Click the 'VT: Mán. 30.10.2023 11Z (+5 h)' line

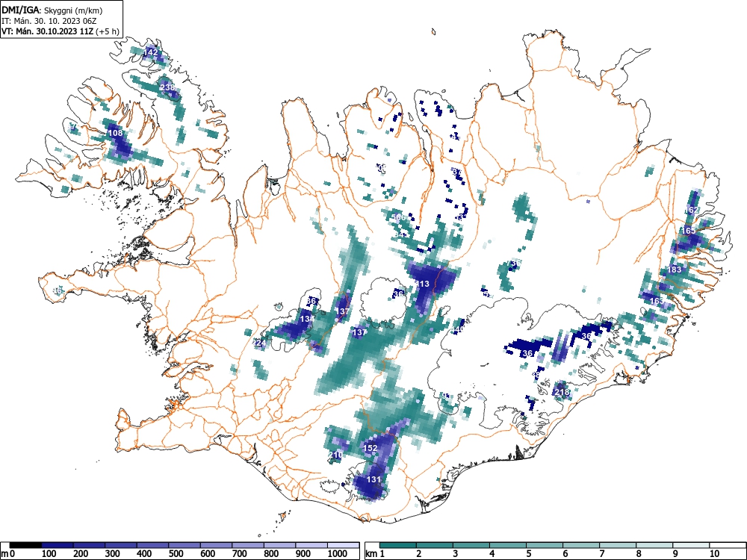(60, 31)
